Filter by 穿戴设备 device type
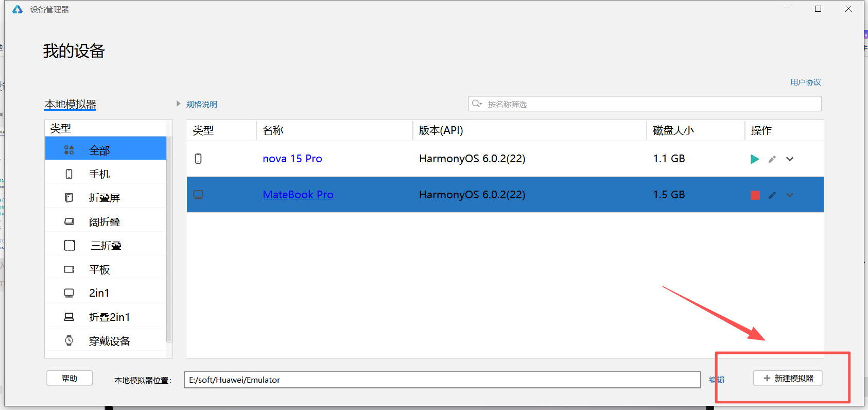Image resolution: width=868 pixels, height=410 pixels. click(x=106, y=341)
